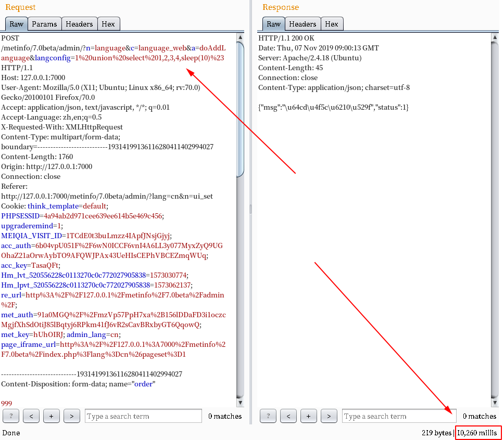Screen dimensions: 504x440
Task: Click the 'Host: 127.0.0.1:7000' line
Action: point(33,77)
